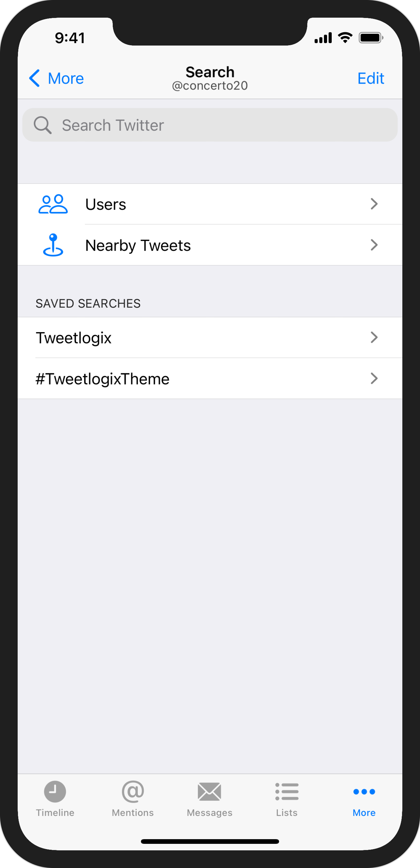Tap the Users people icon
The height and width of the screenshot is (868, 420).
53,204
